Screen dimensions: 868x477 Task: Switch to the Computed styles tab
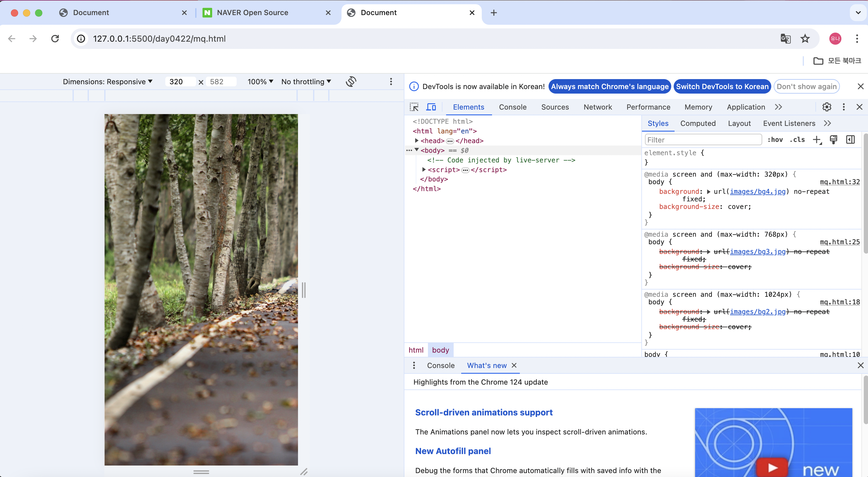coord(698,123)
